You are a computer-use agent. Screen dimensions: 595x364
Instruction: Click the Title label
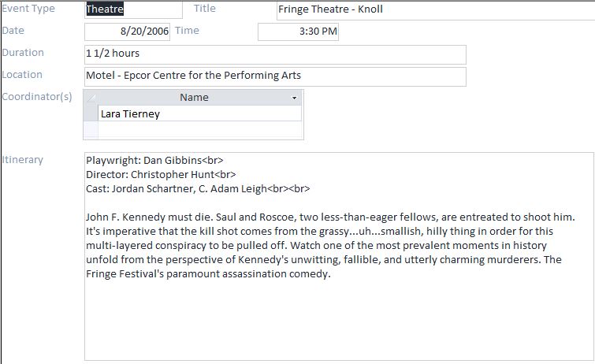click(205, 9)
